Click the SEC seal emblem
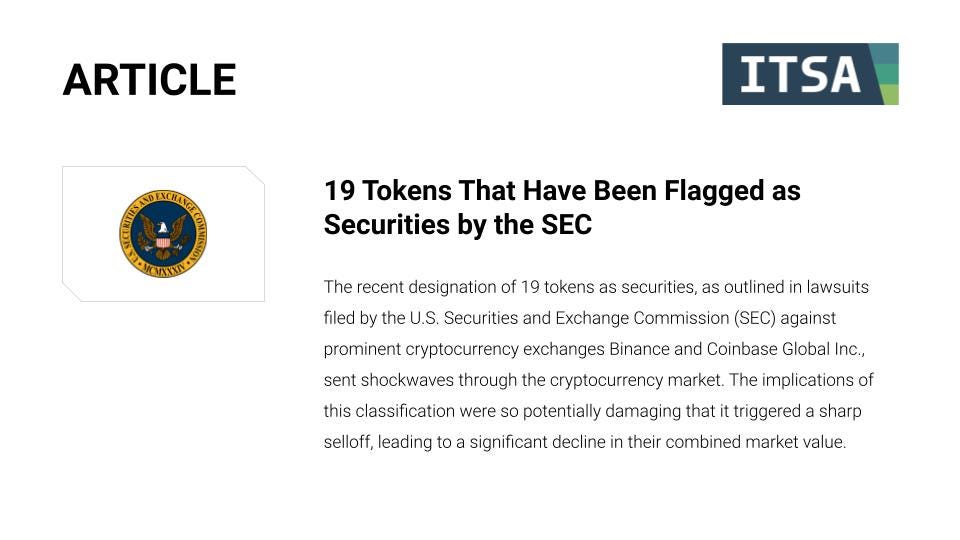960x540 pixels. 163,233
